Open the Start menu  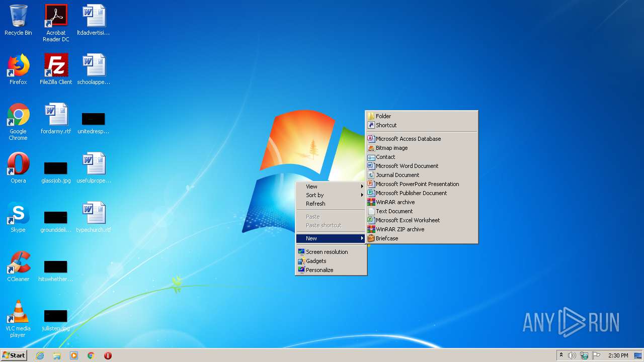pos(14,355)
